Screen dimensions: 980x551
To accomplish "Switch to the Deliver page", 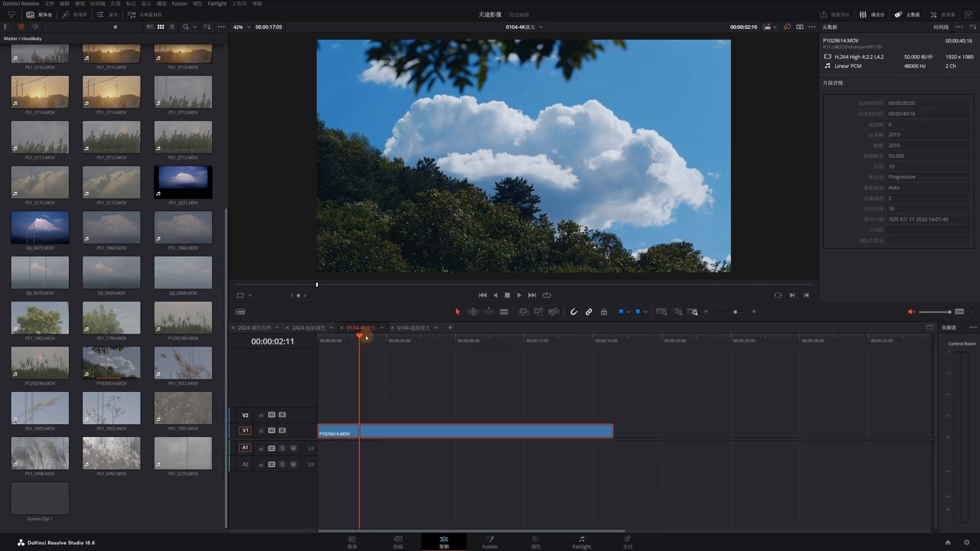I will tap(628, 542).
